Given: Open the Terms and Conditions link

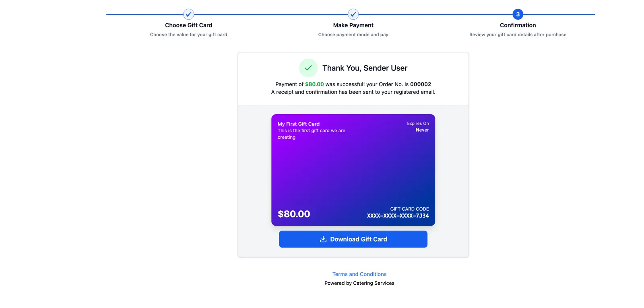Looking at the screenshot, I should [x=359, y=274].
